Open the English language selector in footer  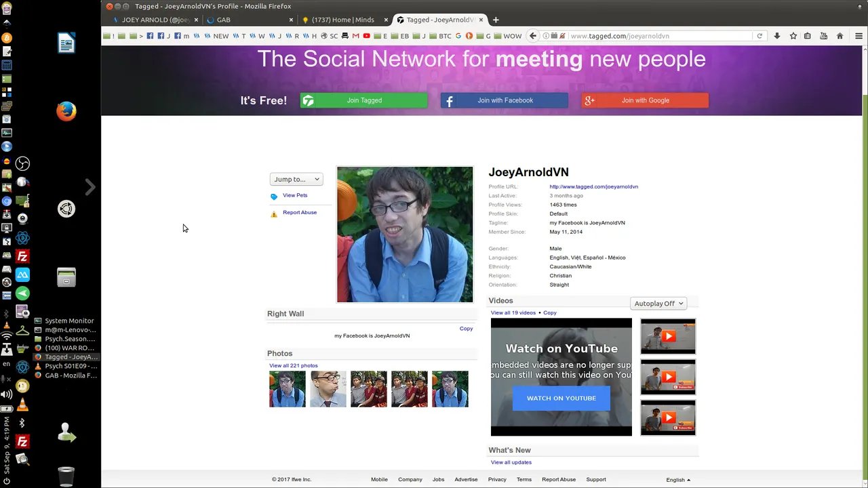point(678,480)
